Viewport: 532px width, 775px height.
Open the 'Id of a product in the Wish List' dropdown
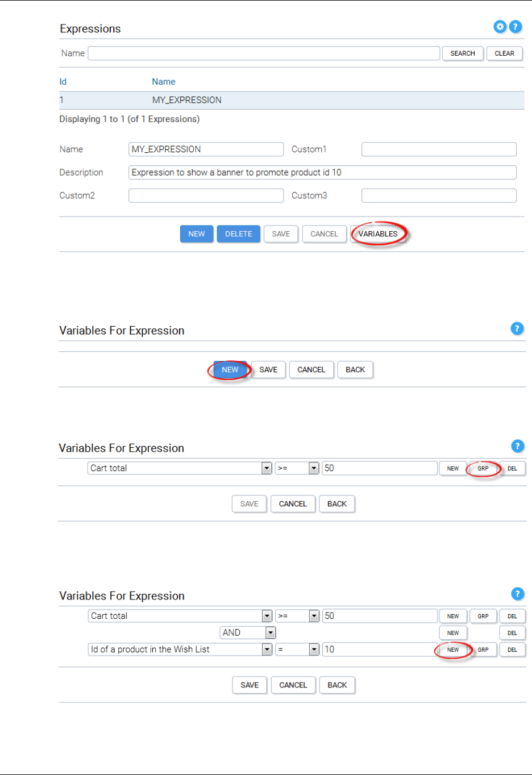pyautogui.click(x=267, y=649)
